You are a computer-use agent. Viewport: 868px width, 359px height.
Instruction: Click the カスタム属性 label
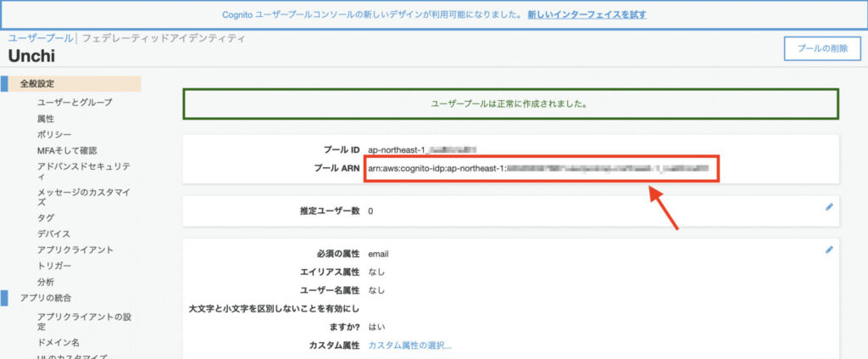[x=335, y=345]
